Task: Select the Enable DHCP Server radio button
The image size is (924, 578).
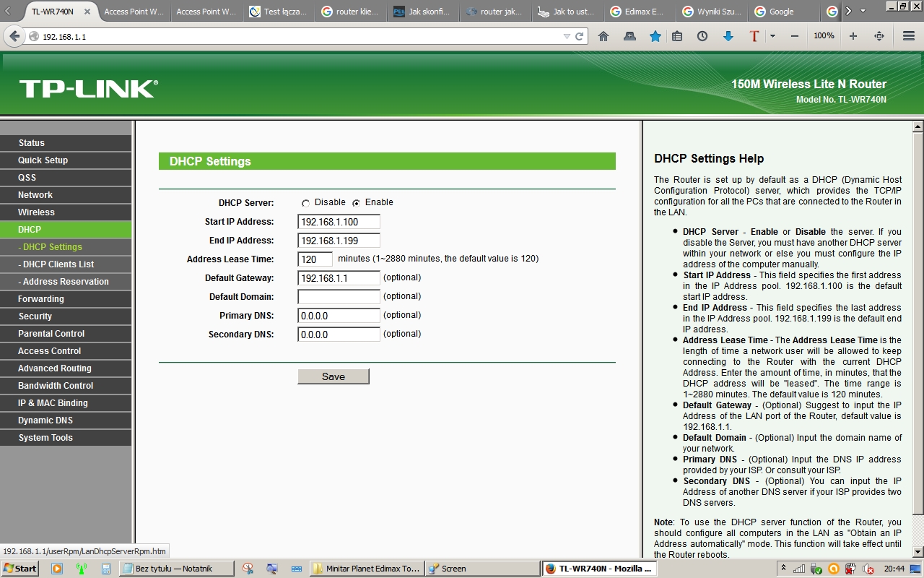Action: [x=357, y=204]
